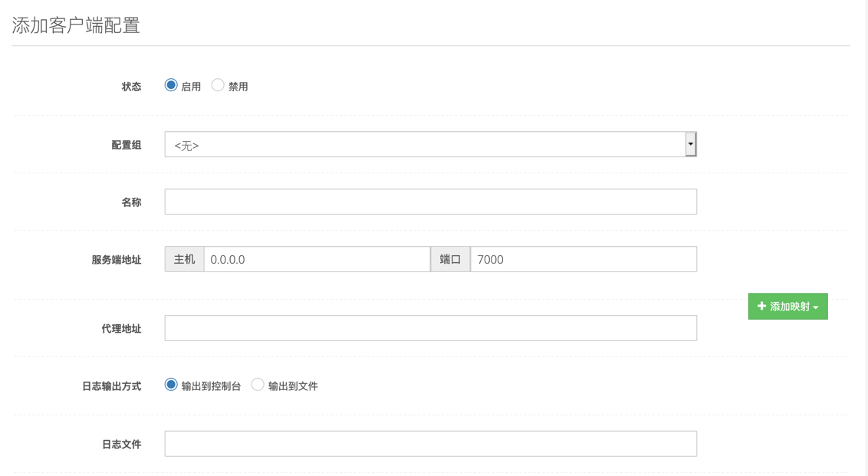868x476 pixels.
Task: Click the 主机 field containing 0.0.0.0
Action: tap(317, 259)
